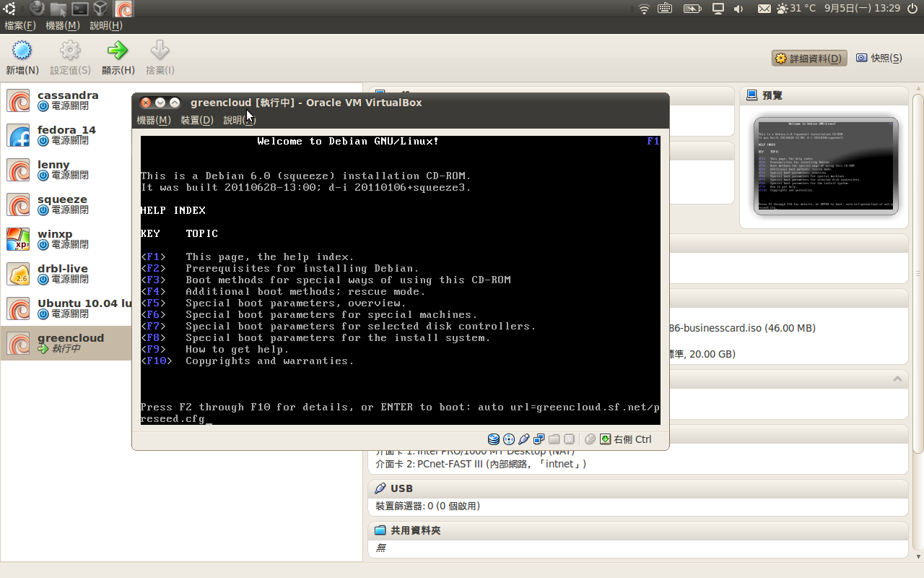Open the 機器(M) menu in greencloud VM window
Image resolution: width=924 pixels, height=578 pixels.
click(154, 120)
